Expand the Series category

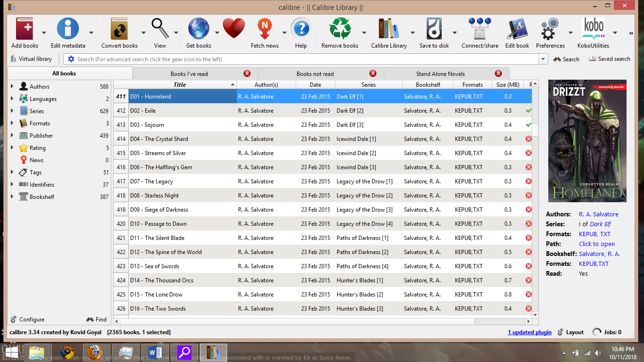(12, 111)
